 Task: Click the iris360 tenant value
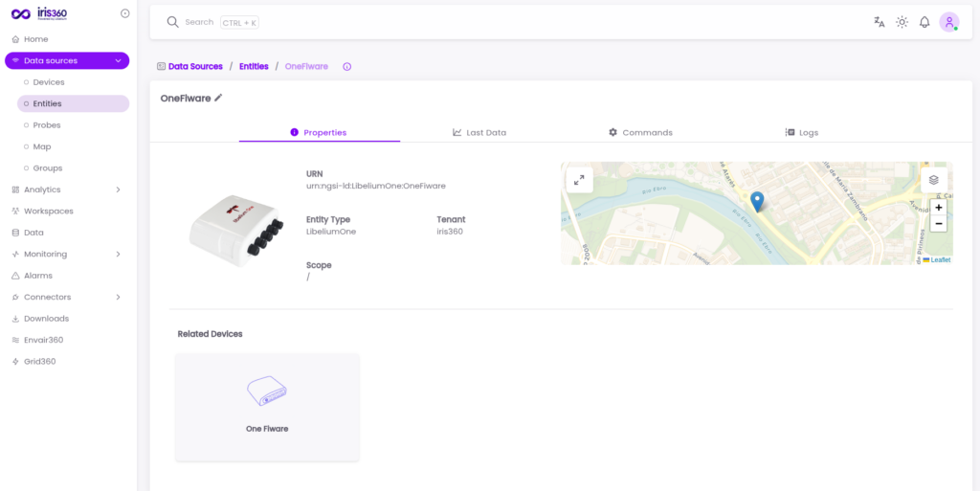point(450,231)
